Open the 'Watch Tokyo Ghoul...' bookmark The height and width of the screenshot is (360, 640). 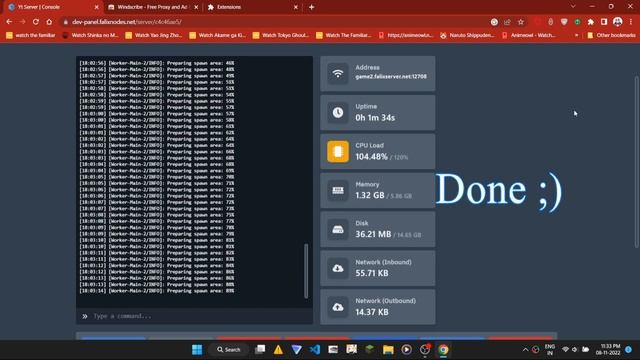(281, 36)
